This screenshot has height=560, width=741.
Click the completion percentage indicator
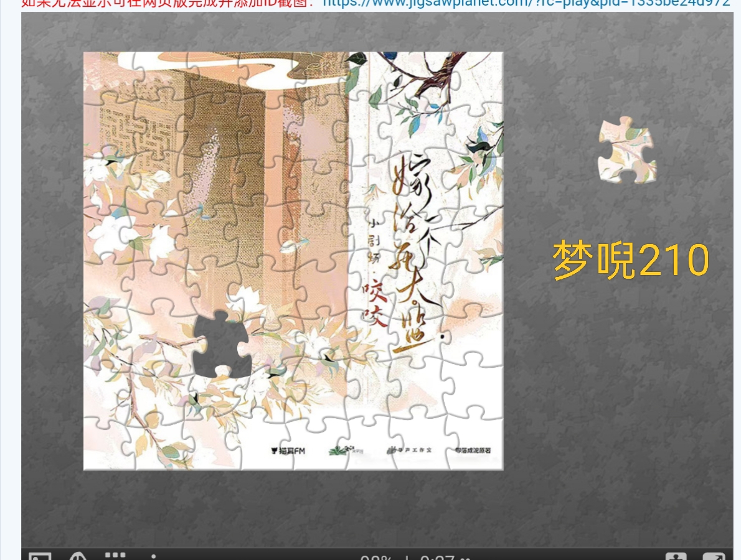tap(377, 557)
